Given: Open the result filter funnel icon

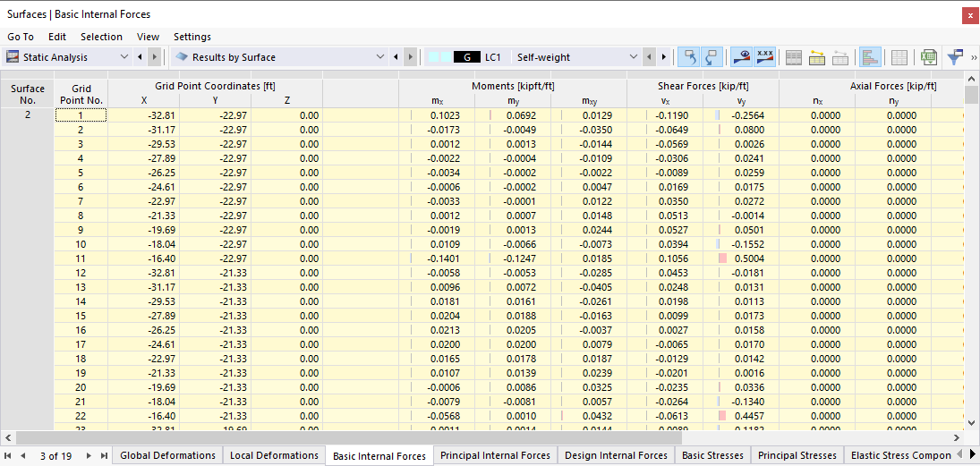Looking at the screenshot, I should [x=955, y=57].
